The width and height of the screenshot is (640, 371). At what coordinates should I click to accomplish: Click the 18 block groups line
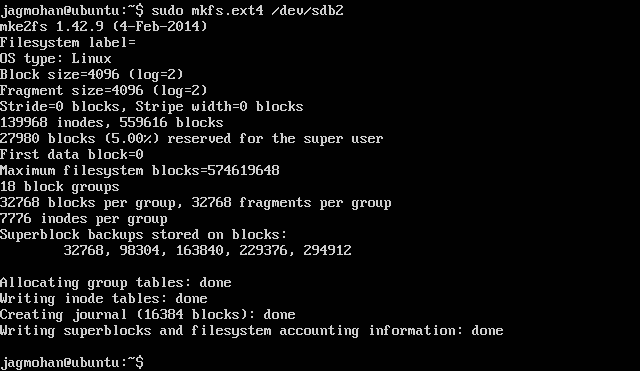[x=60, y=187]
